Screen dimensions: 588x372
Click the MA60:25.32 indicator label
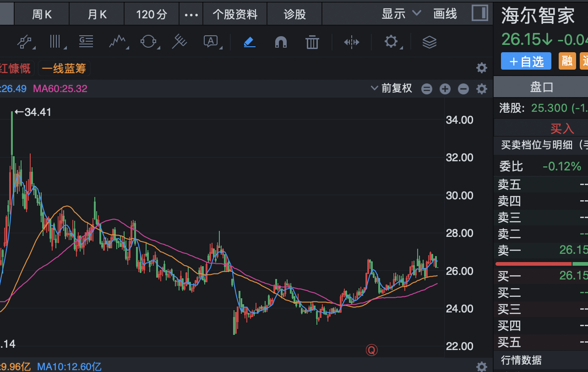coord(60,88)
